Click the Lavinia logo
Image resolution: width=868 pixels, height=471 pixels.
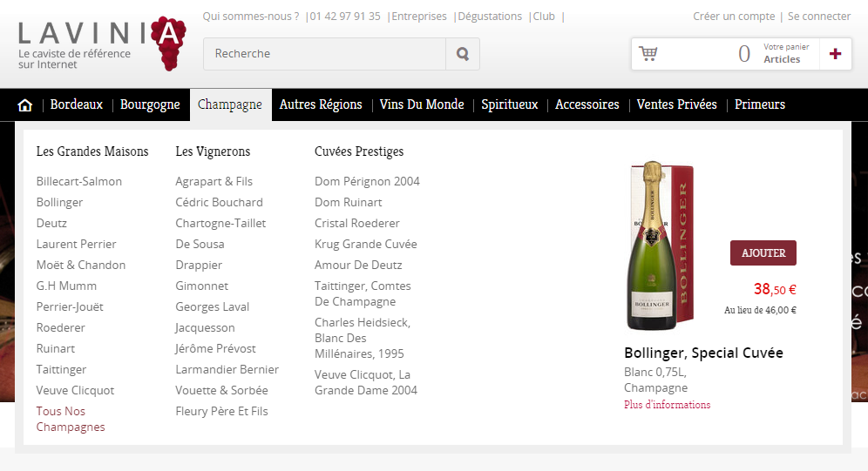(x=102, y=44)
